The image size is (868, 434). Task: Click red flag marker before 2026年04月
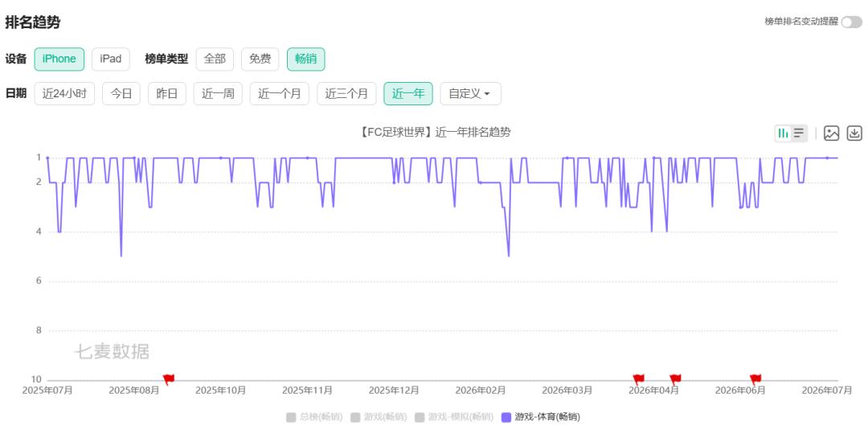point(638,379)
